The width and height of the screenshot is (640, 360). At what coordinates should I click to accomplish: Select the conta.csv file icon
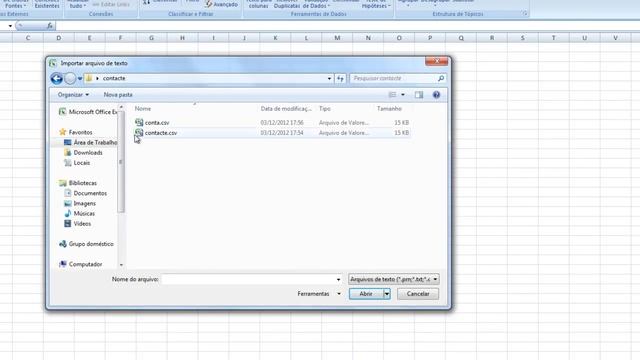[139, 122]
